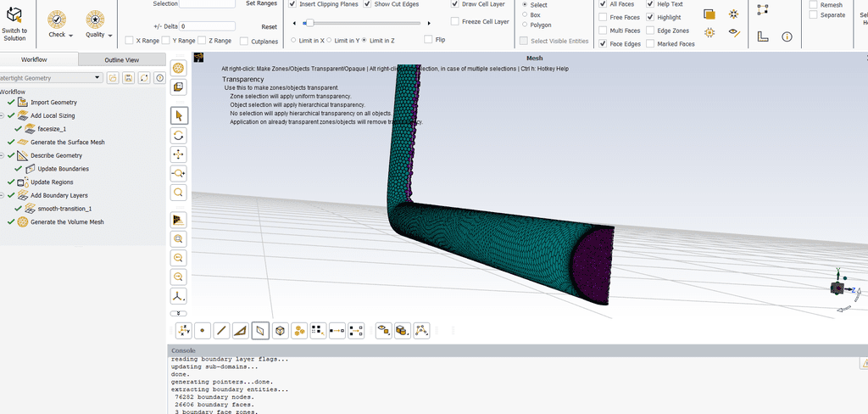Click the Reset button
This screenshot has height=414, width=868.
269,26
